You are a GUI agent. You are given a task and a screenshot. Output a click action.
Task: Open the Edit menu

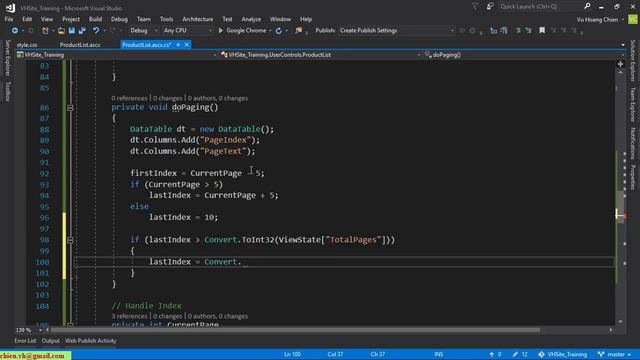pyautogui.click(x=27, y=19)
